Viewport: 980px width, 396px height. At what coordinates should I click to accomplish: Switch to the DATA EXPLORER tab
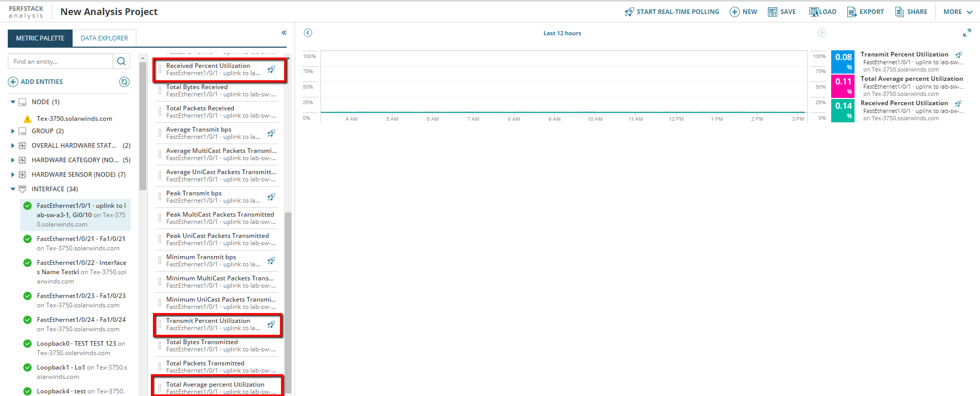click(104, 38)
